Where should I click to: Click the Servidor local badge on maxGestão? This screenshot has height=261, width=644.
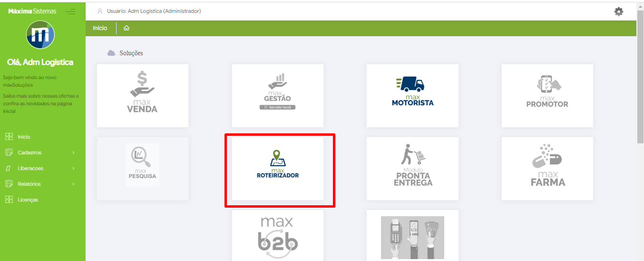click(278, 107)
